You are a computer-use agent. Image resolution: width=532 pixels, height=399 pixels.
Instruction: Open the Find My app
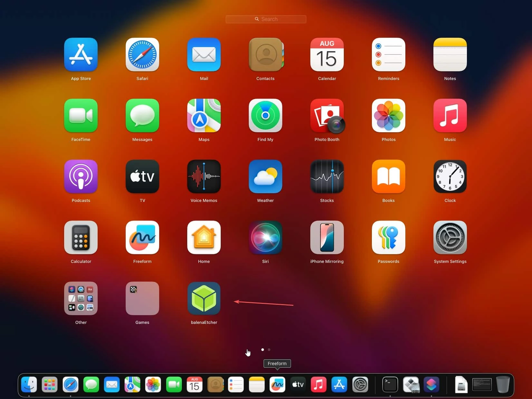coord(266,115)
